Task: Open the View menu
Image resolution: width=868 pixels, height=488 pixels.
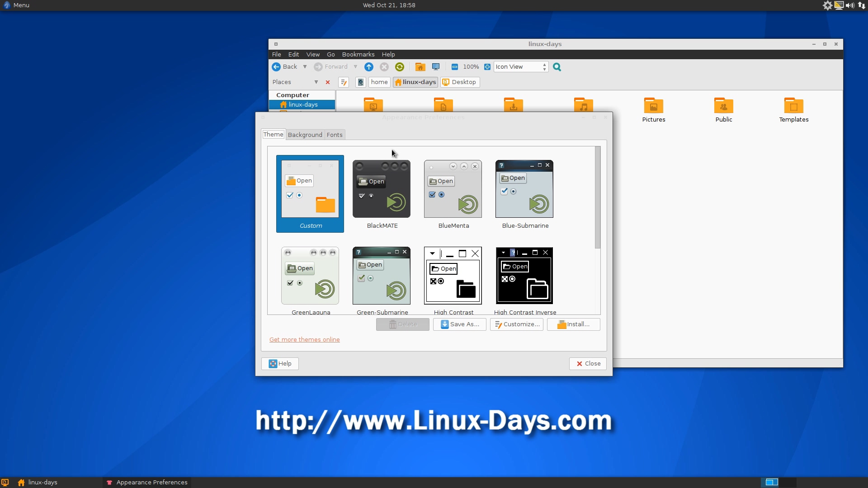Action: pos(313,54)
